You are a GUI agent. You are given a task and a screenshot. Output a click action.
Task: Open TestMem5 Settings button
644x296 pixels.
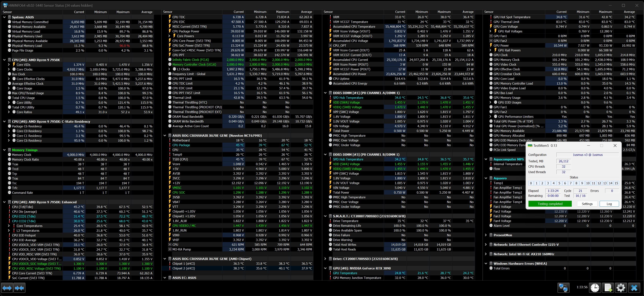[587, 204]
